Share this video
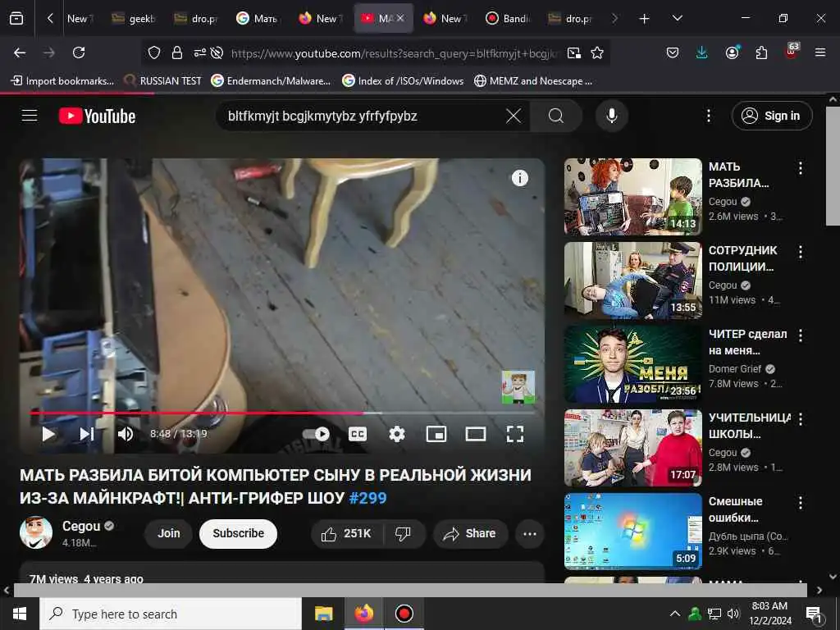This screenshot has height=630, width=840. point(470,533)
